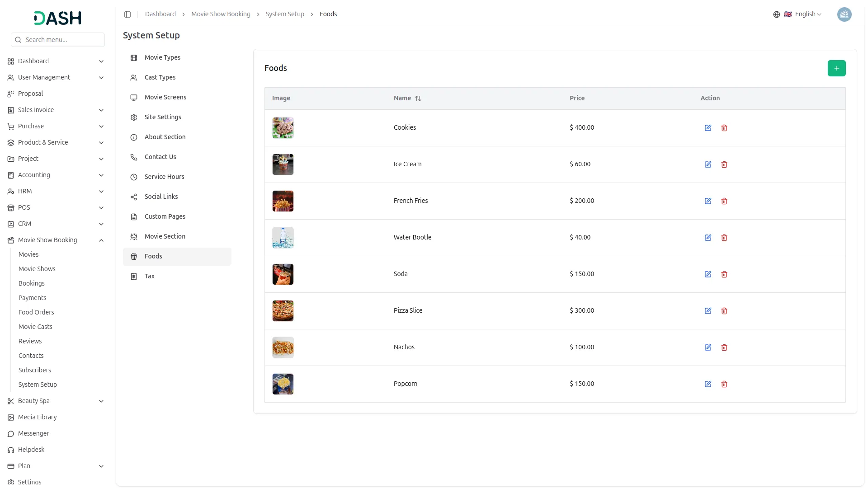Screen dimensions: 868x488
Task: Open Dashboard from the breadcrumb
Action: 160,14
